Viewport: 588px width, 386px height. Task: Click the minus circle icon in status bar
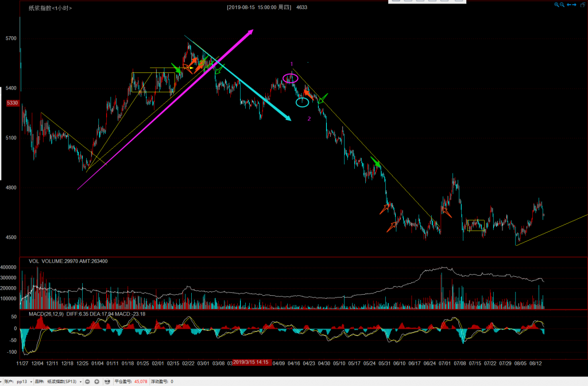tap(88, 381)
